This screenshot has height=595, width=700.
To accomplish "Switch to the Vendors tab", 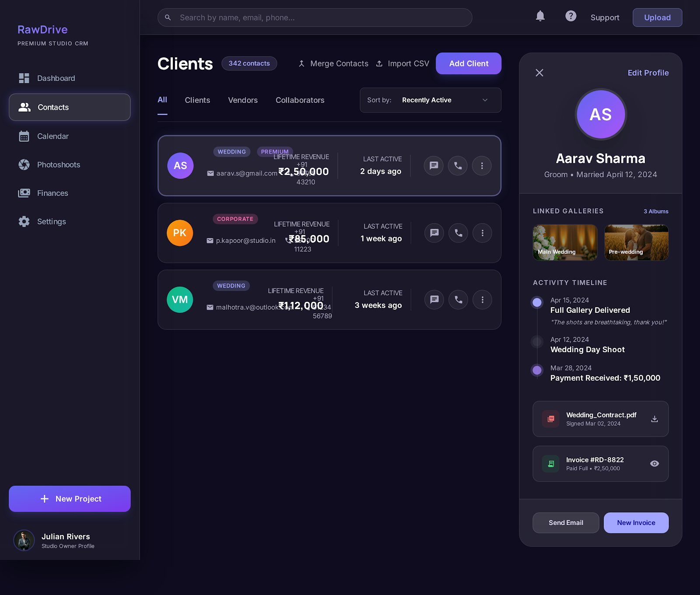I will pos(243,100).
